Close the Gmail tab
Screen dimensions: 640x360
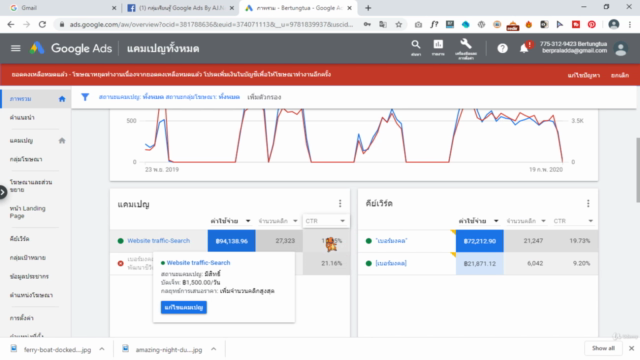tap(114, 8)
